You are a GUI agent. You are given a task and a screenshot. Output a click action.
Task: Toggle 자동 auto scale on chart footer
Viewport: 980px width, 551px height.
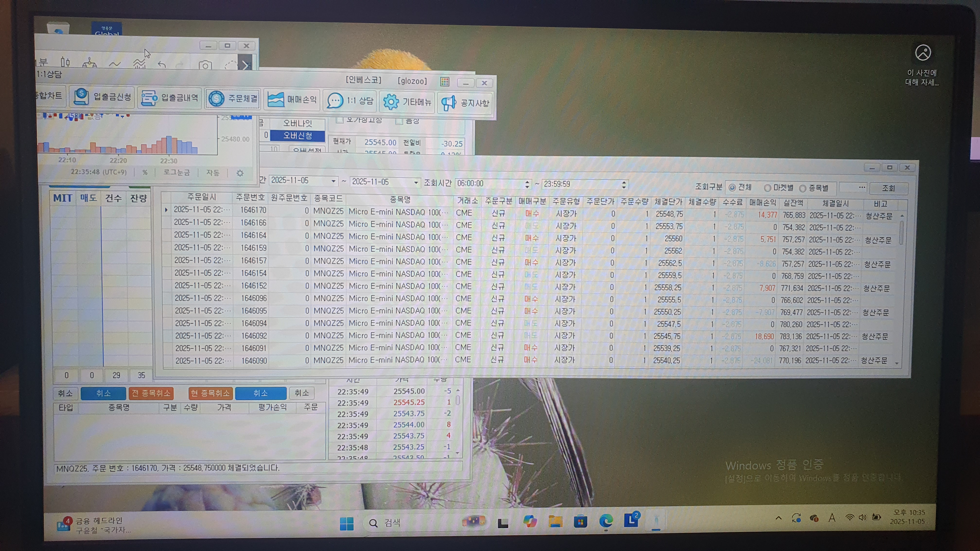(x=213, y=173)
